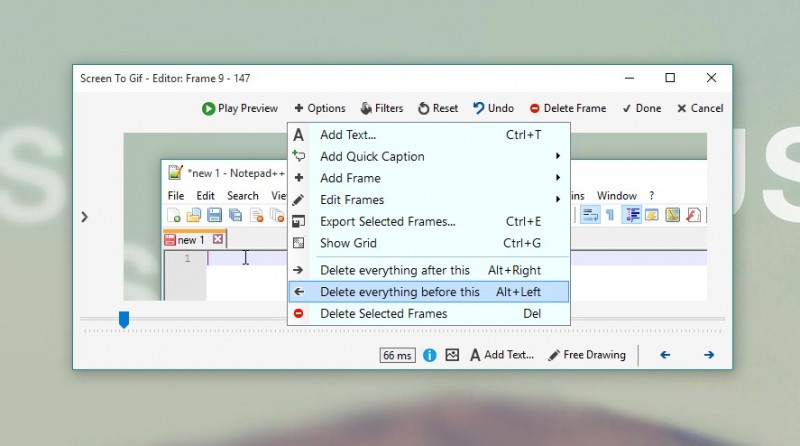
Task: Click indent guide icon in Notepad++ toolbar
Action: pyautogui.click(x=632, y=215)
